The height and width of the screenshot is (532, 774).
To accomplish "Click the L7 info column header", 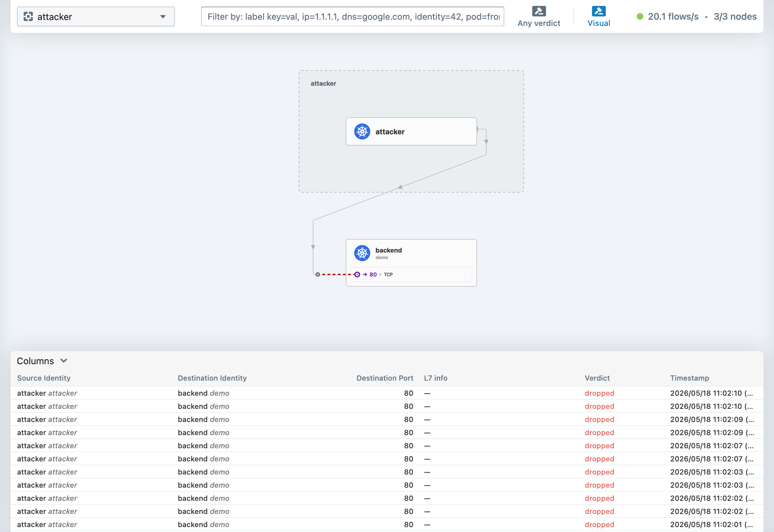I will click(x=436, y=378).
